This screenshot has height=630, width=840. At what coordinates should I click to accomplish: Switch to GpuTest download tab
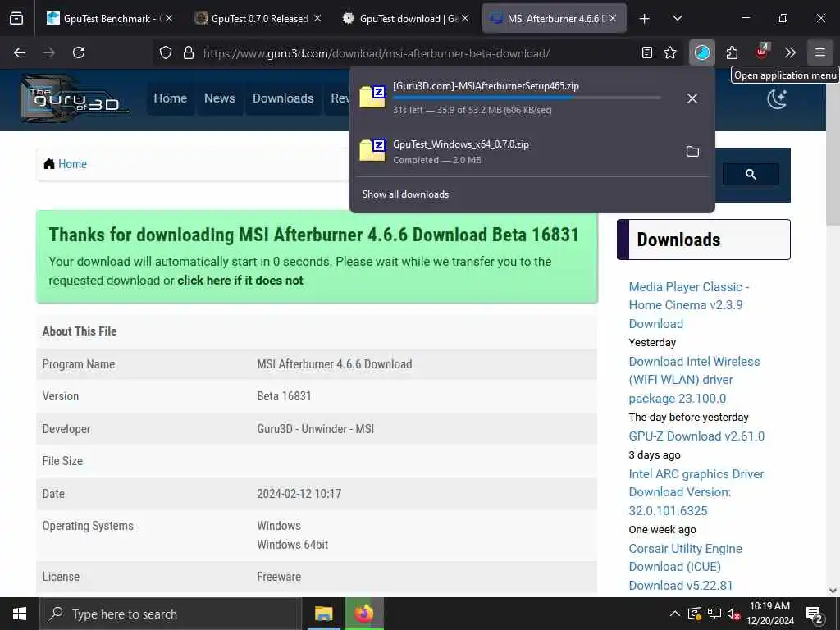[x=405, y=19]
